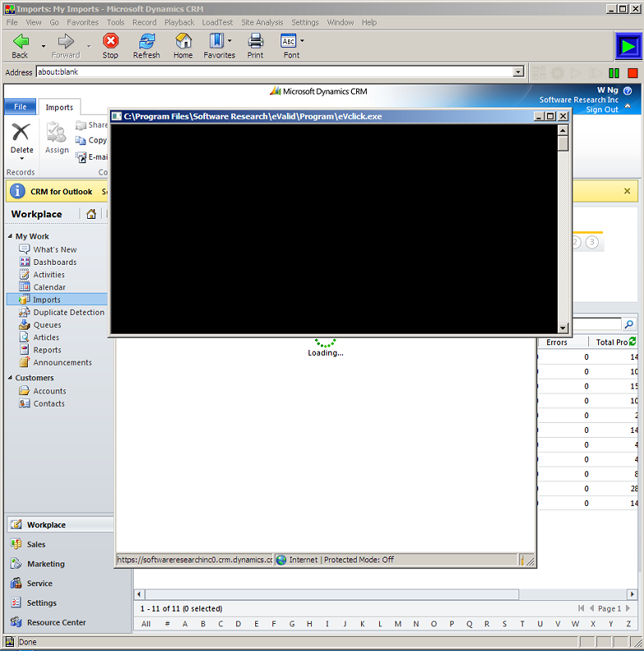The height and width of the screenshot is (651, 644).
Task: Open the Site Analysis menu
Action: 263,22
